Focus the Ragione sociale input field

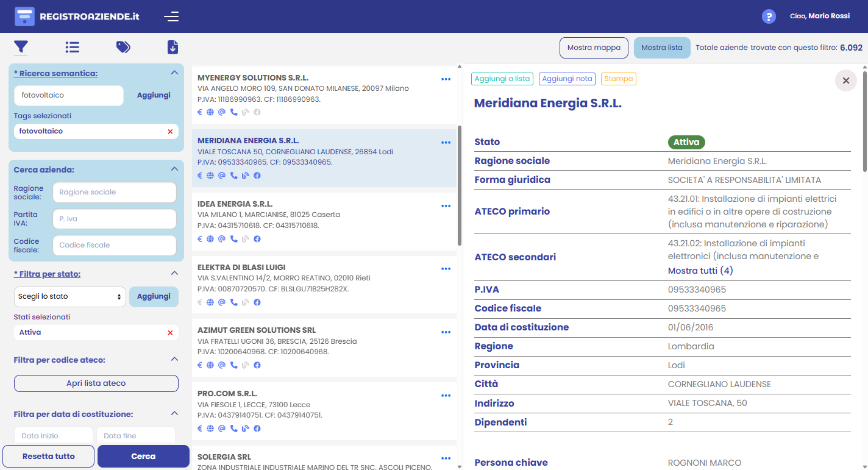pos(115,192)
